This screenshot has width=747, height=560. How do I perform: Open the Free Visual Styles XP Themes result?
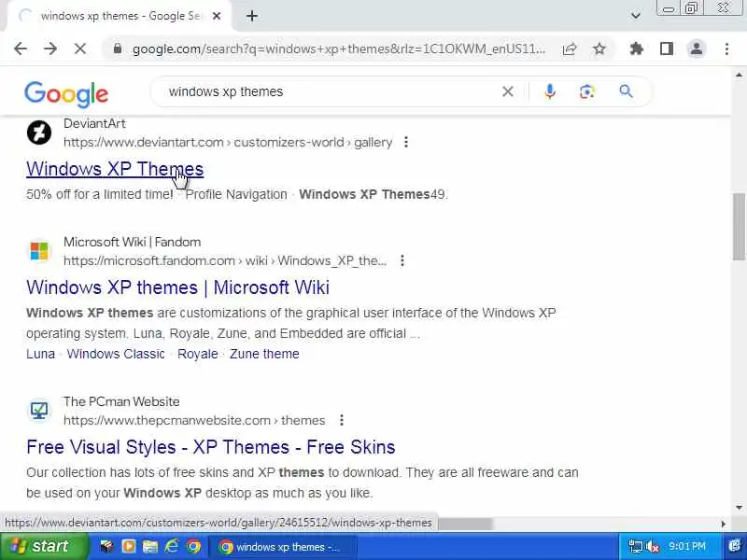click(x=211, y=447)
